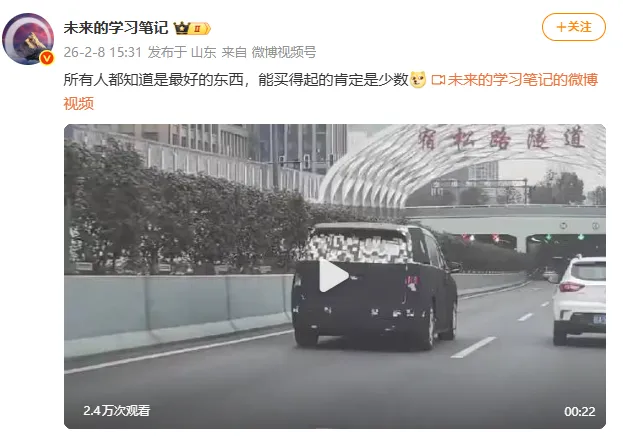Open the user's avatar picture
The width and height of the screenshot is (623, 445).
pyautogui.click(x=28, y=39)
